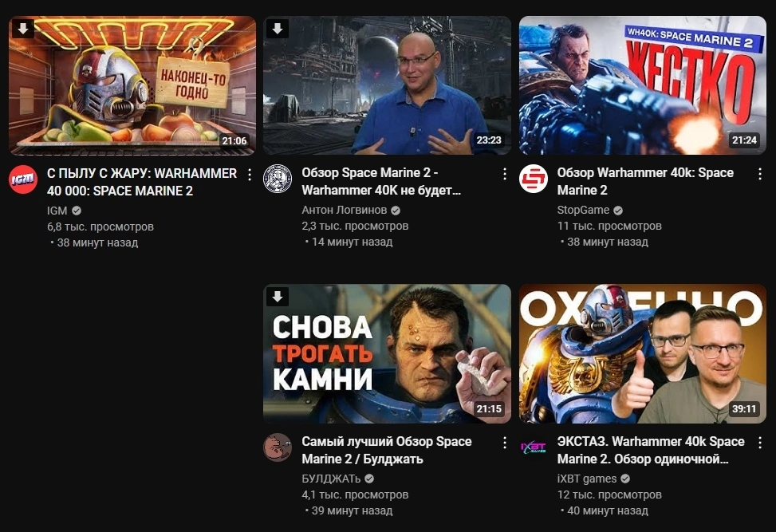
Task: Open three-dot menu for iXBT games video
Action: (760, 443)
